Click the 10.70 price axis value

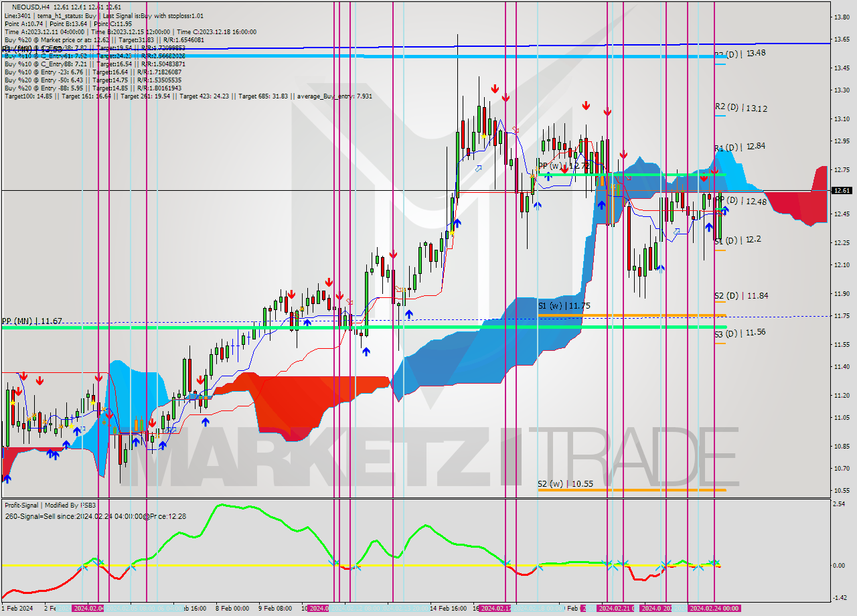[841, 468]
